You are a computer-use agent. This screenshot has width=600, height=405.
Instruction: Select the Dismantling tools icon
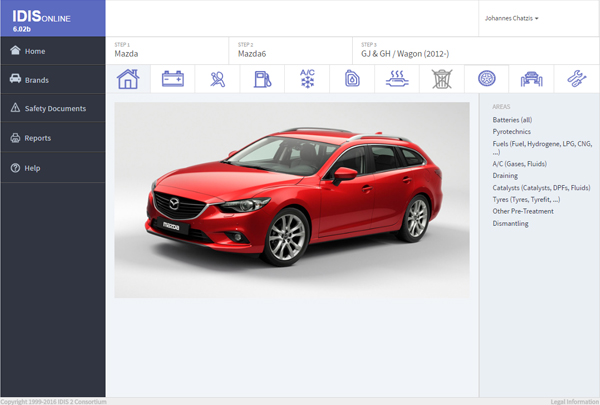(576, 79)
